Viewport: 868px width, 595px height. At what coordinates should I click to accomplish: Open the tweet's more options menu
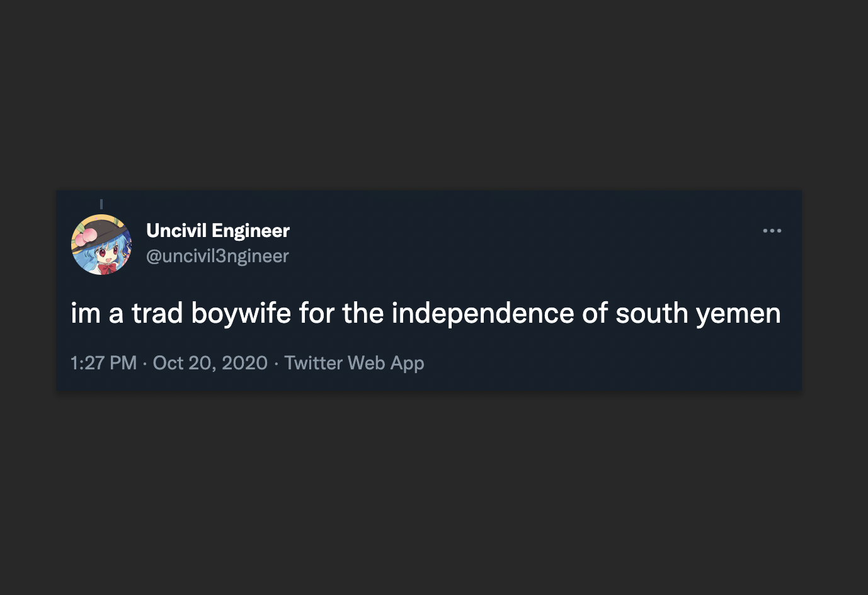[x=772, y=231]
